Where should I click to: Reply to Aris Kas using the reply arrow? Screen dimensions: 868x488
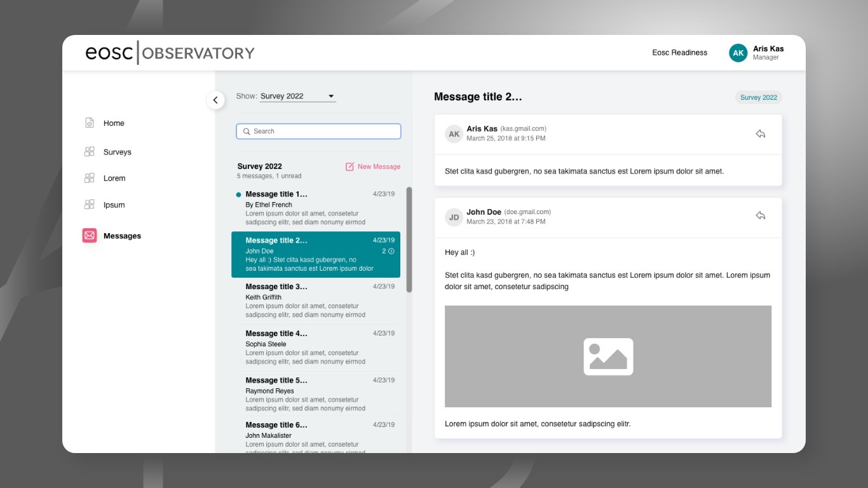click(761, 133)
